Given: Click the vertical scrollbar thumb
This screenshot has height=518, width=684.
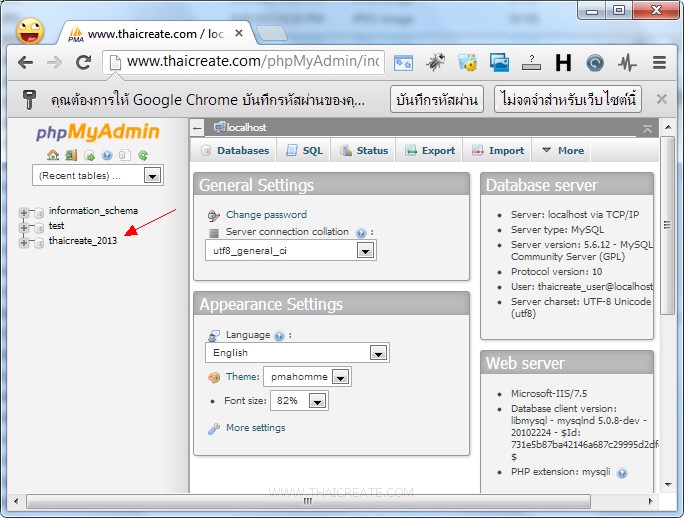Looking at the screenshot, I should [667, 225].
